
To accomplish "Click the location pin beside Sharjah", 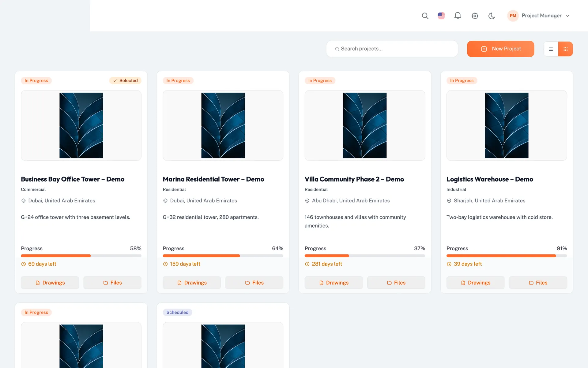I will (449, 201).
